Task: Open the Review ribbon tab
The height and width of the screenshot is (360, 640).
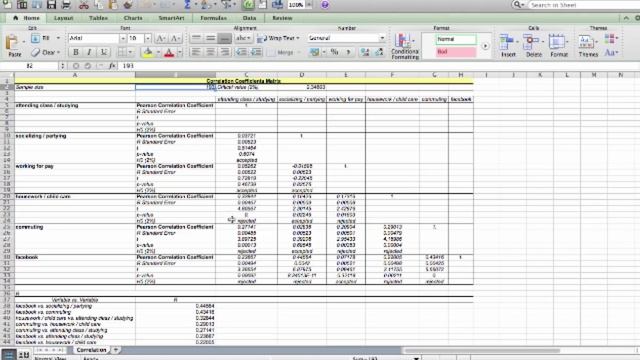Action: tap(282, 18)
